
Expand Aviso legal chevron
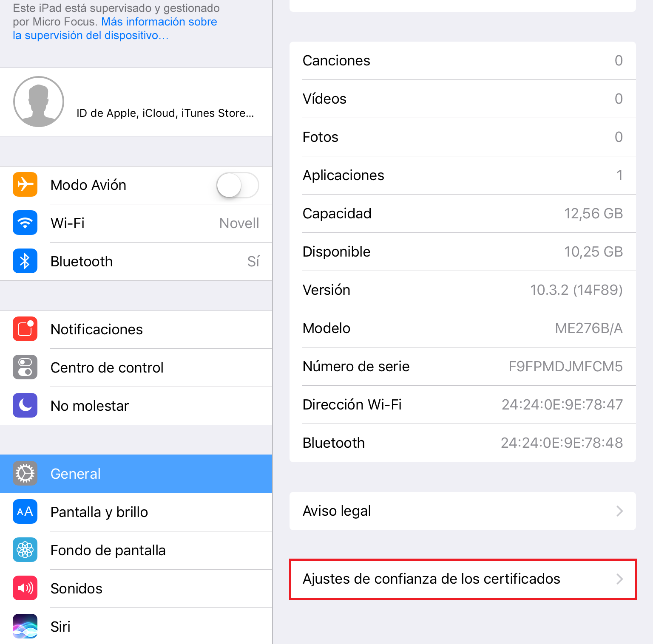620,511
